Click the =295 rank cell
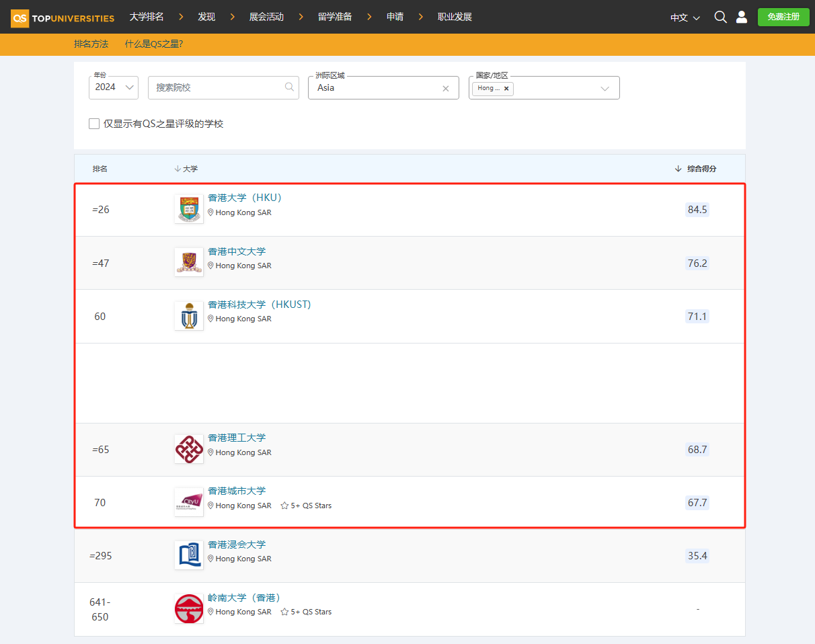The image size is (815, 644). (x=100, y=556)
